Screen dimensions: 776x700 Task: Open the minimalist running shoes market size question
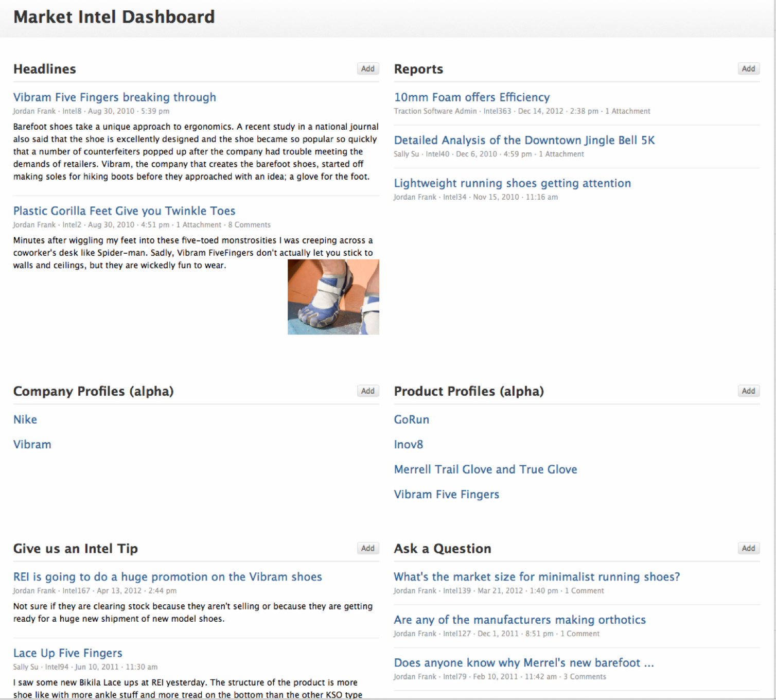coord(536,577)
